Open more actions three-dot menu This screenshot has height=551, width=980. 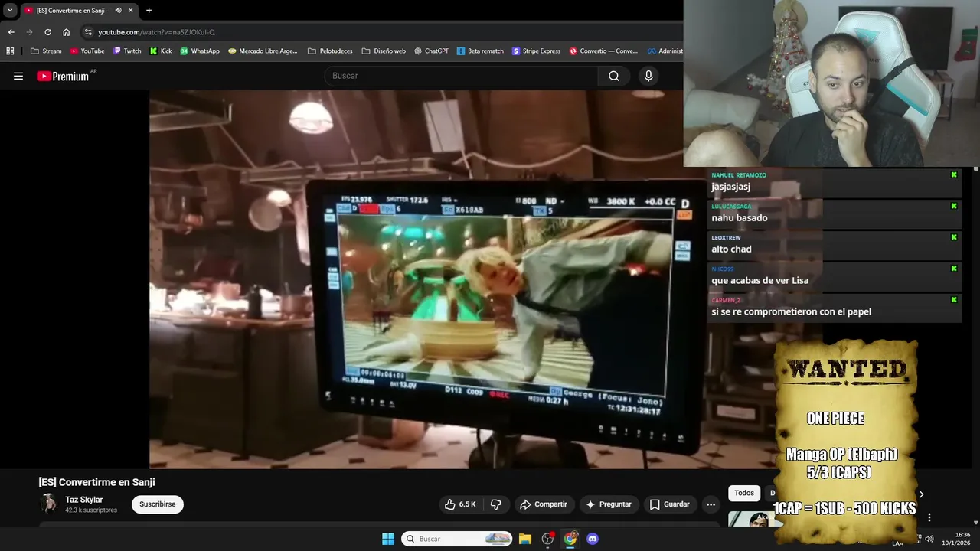(710, 504)
